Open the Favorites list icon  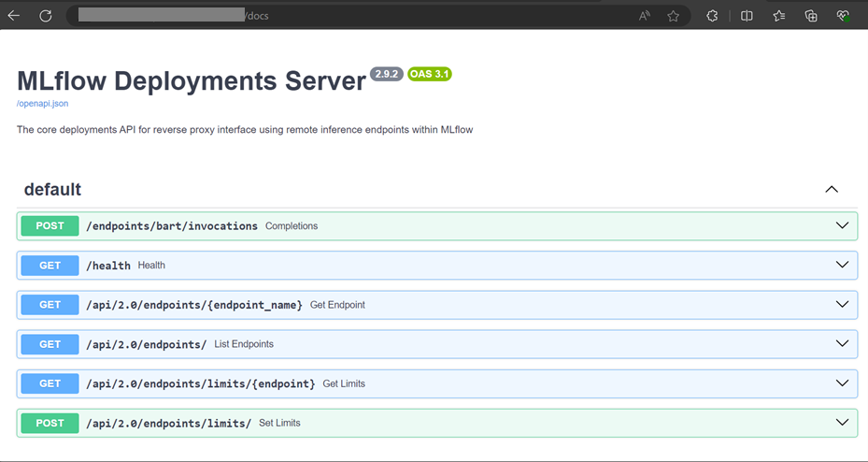(779, 16)
